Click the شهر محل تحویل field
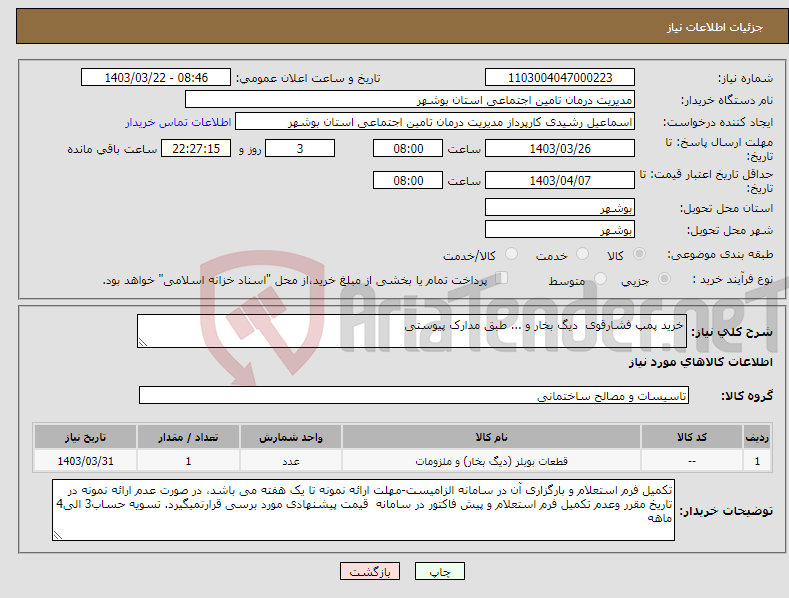This screenshot has width=789, height=598. point(560,230)
